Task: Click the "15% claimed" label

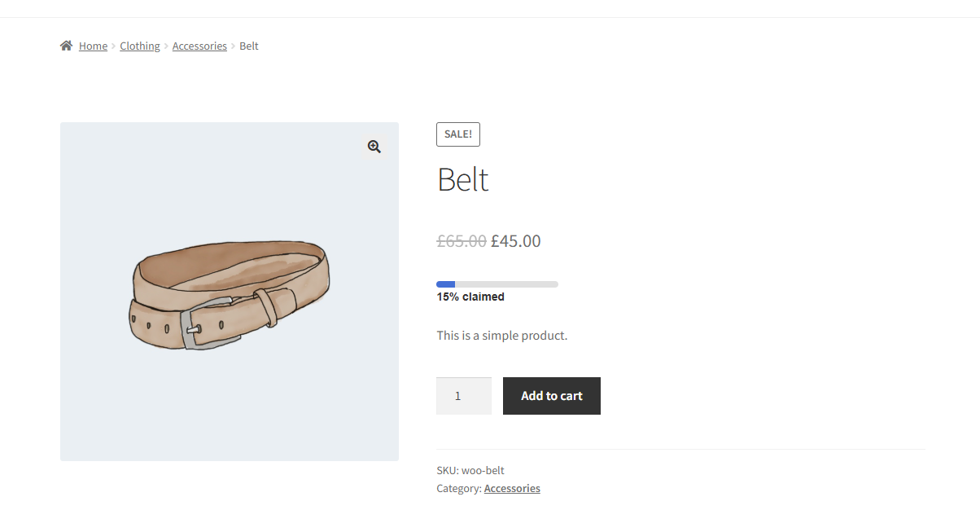Action: [470, 297]
